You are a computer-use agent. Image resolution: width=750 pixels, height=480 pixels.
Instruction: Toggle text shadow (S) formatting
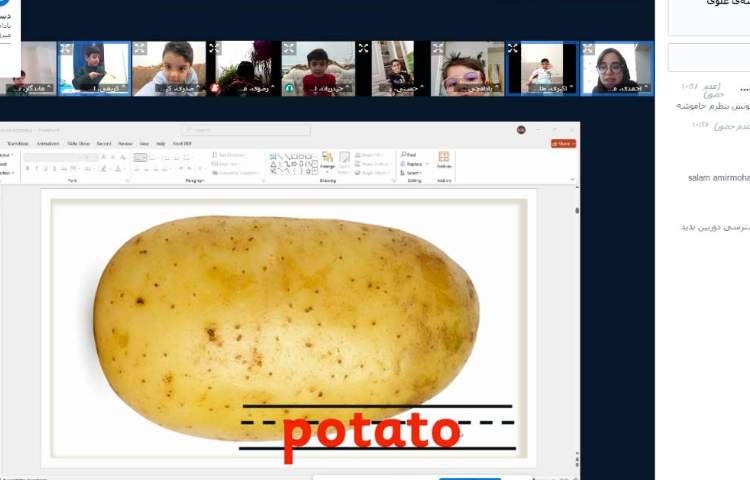55,169
